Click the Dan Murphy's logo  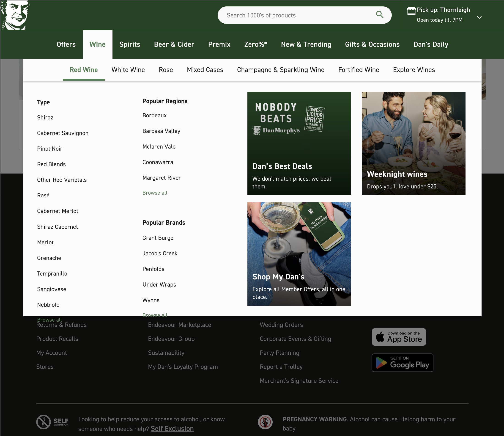pos(15,15)
